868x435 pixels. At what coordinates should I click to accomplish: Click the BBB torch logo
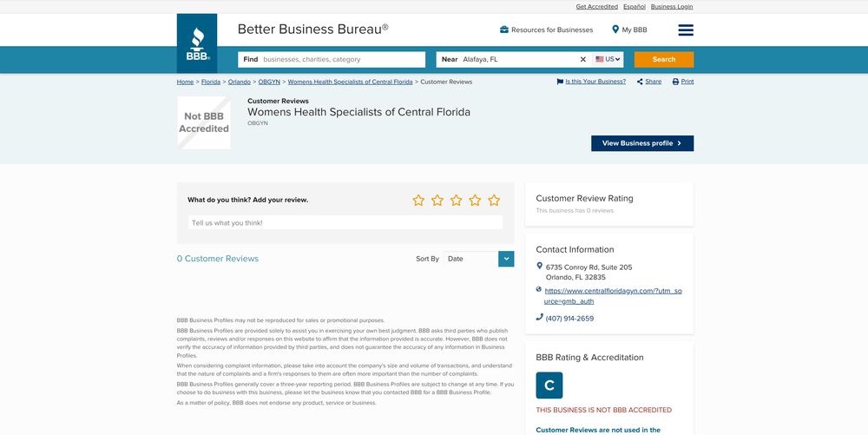click(x=197, y=43)
